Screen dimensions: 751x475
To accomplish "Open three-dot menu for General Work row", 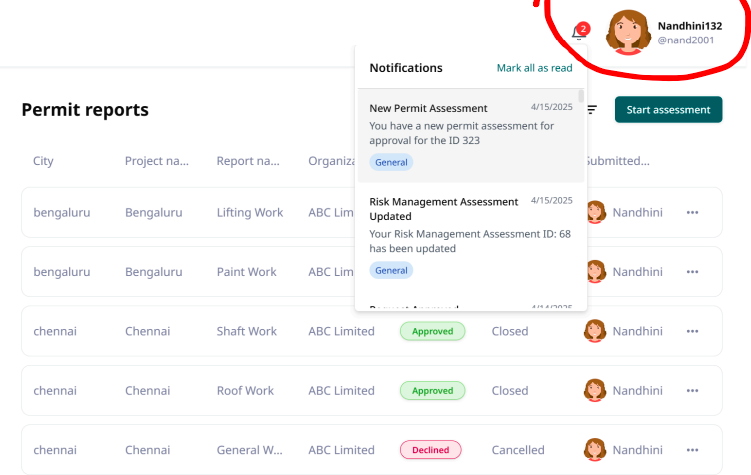I will point(692,450).
